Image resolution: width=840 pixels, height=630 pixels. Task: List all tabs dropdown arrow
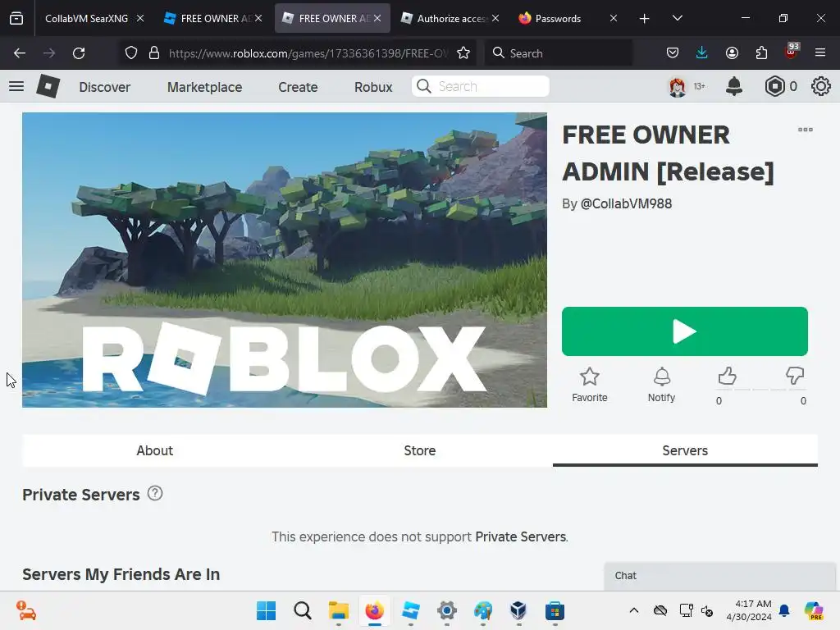tap(677, 18)
